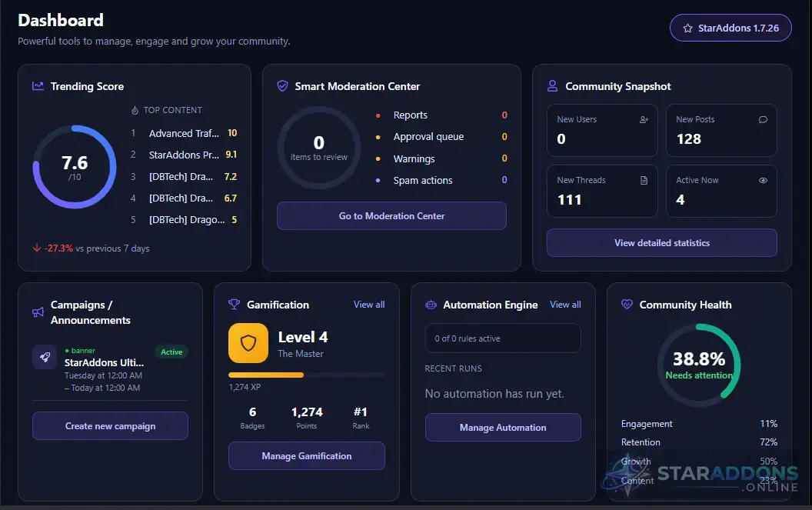This screenshot has width=812, height=510.
Task: Open top content Advanced Traf... entry
Action: [x=184, y=133]
